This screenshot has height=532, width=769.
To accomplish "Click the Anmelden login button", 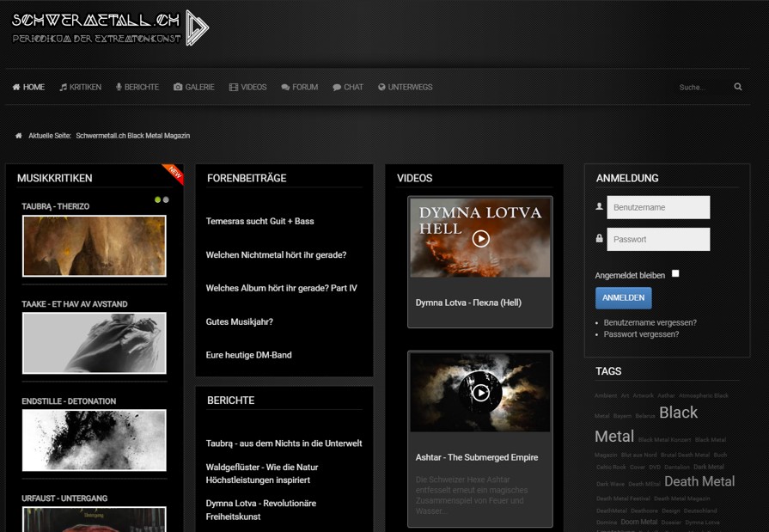I will (623, 298).
